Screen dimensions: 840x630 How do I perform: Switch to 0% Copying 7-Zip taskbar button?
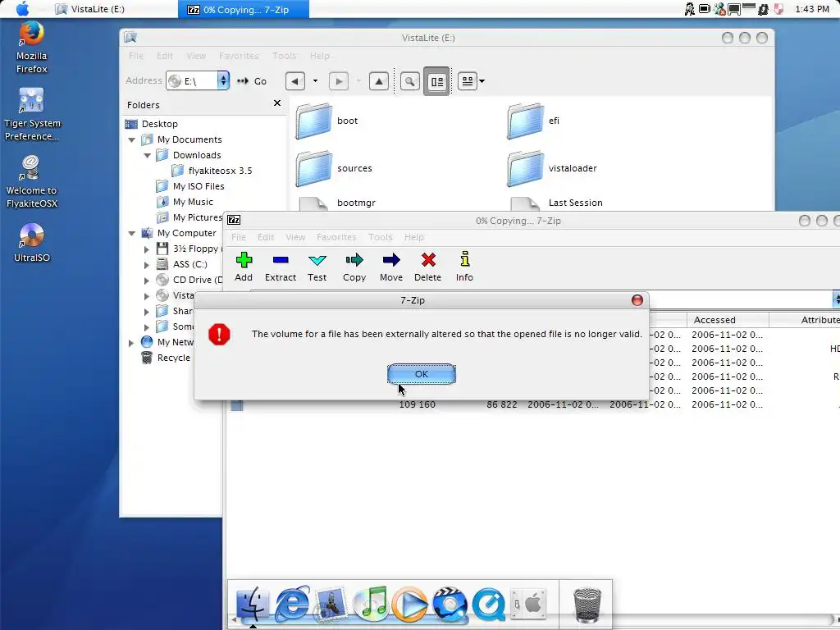[243, 9]
